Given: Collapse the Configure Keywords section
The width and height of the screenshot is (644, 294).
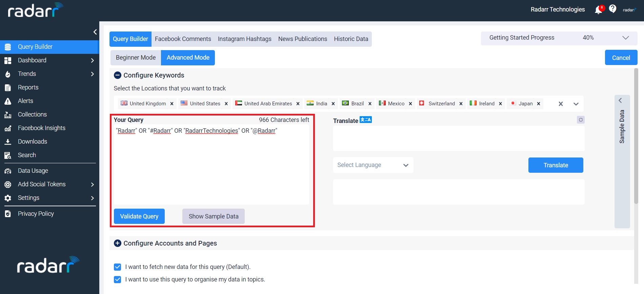Looking at the screenshot, I should [118, 75].
